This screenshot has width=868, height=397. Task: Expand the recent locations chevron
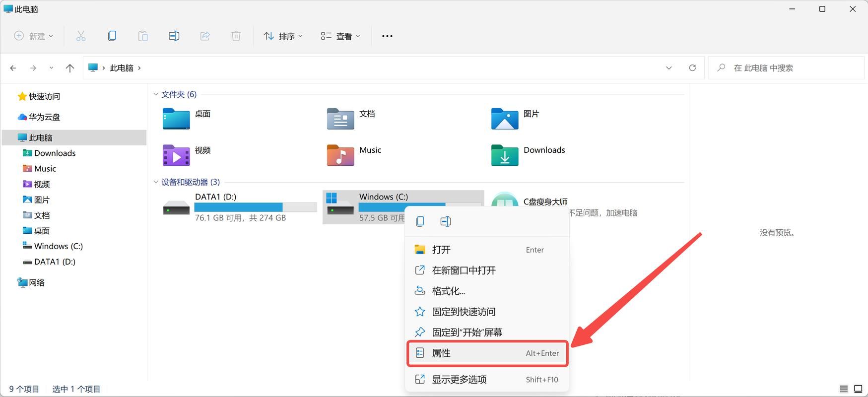click(51, 68)
